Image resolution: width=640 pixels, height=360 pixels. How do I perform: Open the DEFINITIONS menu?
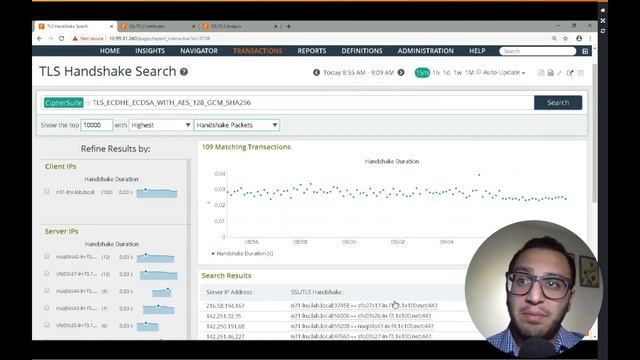point(362,51)
